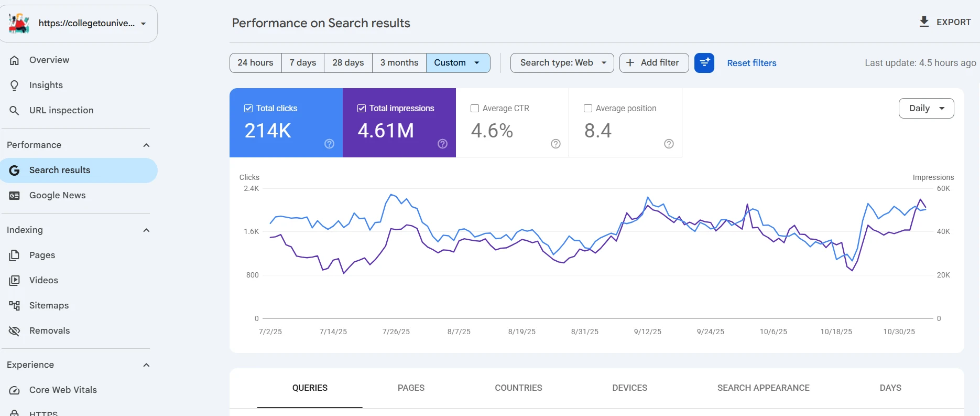Uncheck the Total clicks checkbox
The image size is (980, 416).
tap(248, 108)
